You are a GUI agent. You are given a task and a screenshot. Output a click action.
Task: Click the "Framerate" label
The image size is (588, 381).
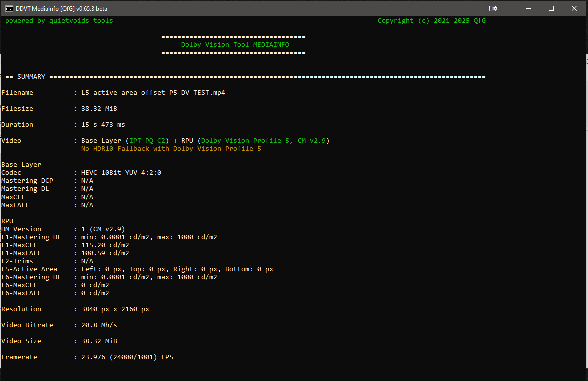click(19, 357)
